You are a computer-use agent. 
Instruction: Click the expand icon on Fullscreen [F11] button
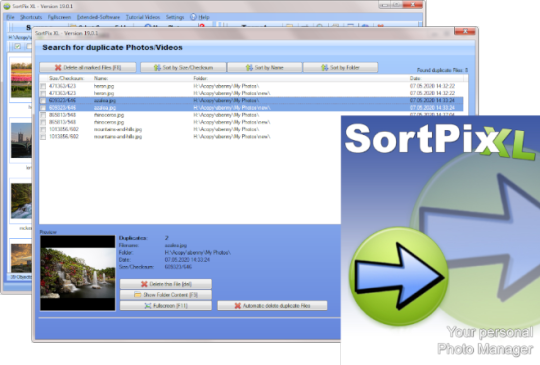(148, 305)
